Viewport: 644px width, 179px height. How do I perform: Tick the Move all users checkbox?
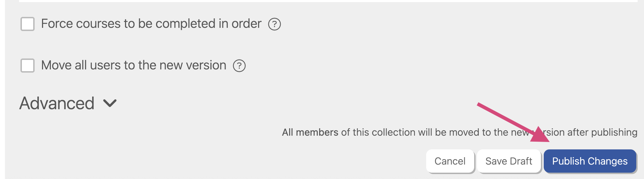[x=28, y=66]
